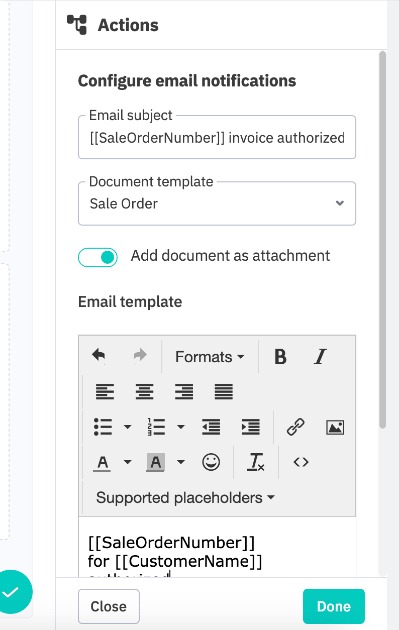Expand the bullet list style arrow
399x630 pixels.
click(127, 427)
